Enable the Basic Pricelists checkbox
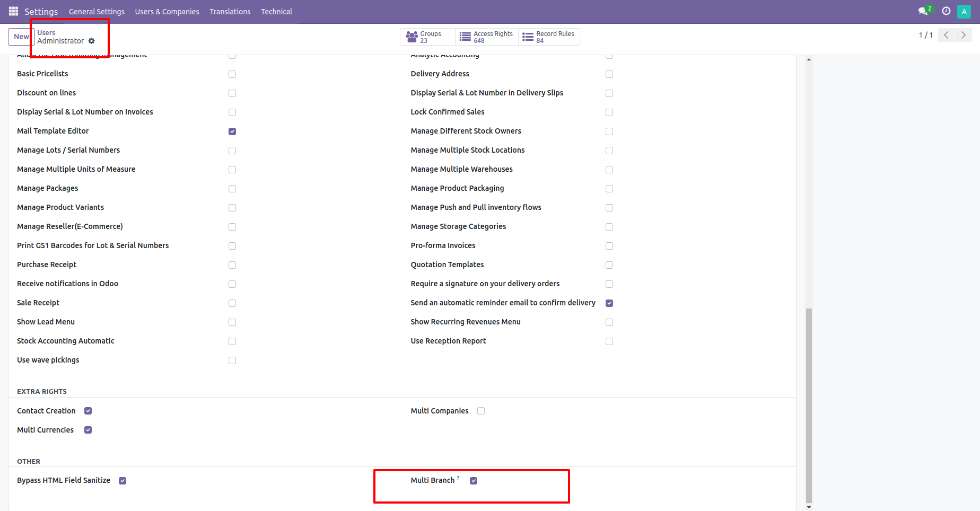Viewport: 980px width, 511px height. click(x=232, y=74)
